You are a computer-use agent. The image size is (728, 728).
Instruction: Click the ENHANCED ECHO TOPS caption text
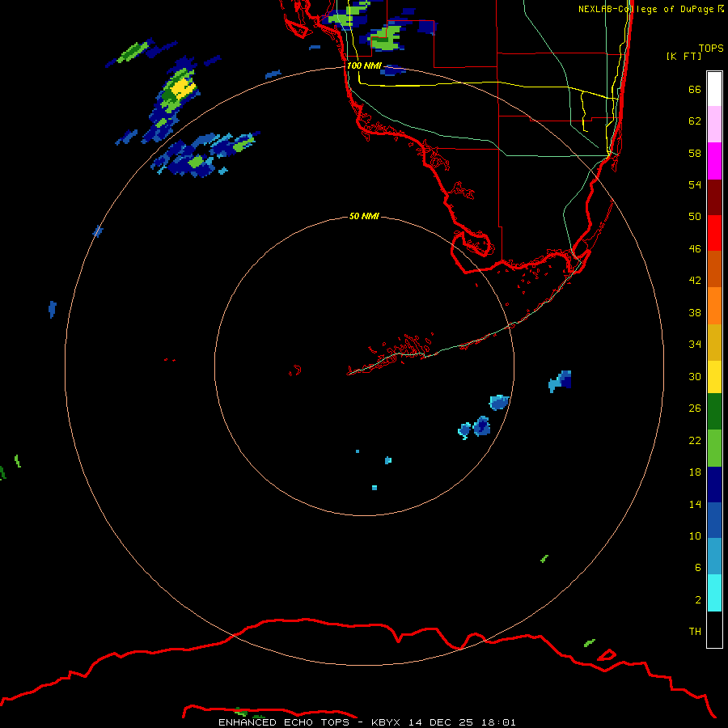(284, 722)
